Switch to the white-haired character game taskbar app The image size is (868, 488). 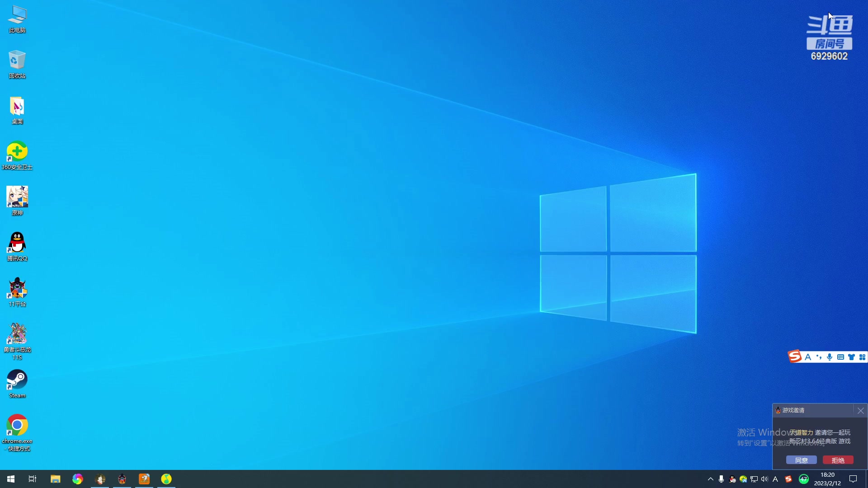(100, 479)
